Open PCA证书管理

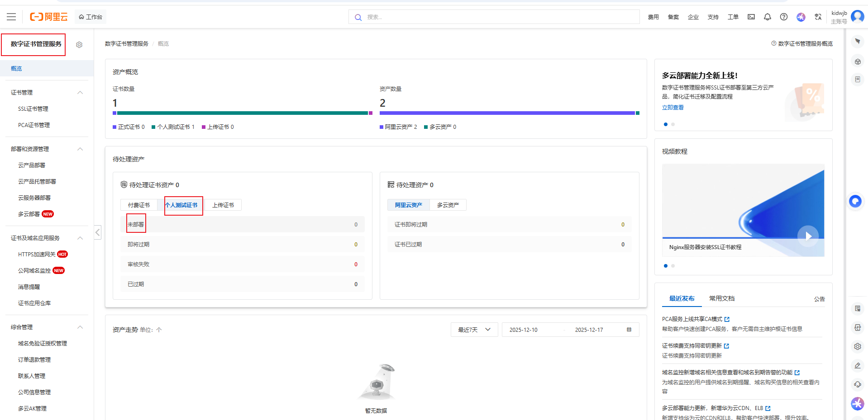coord(34,125)
